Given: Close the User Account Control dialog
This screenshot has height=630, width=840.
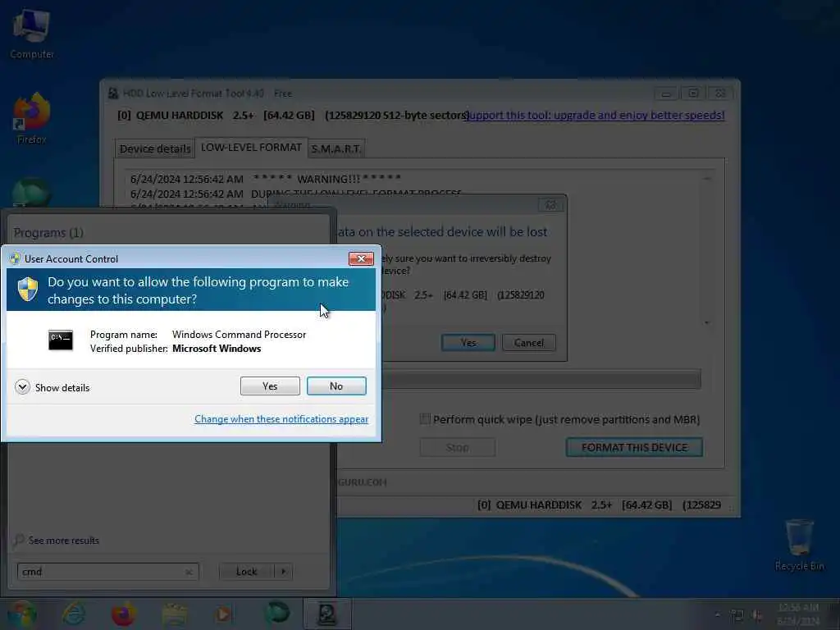Looking at the screenshot, I should pos(361,258).
